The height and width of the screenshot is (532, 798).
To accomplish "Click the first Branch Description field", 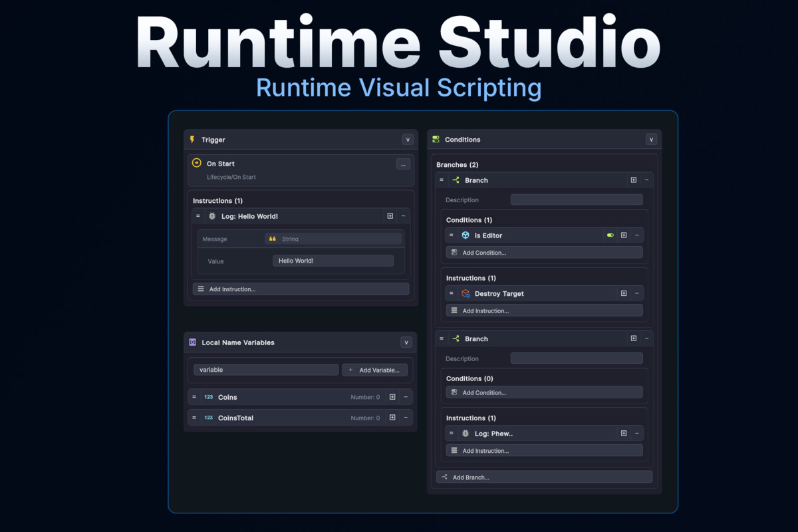I will coord(577,199).
